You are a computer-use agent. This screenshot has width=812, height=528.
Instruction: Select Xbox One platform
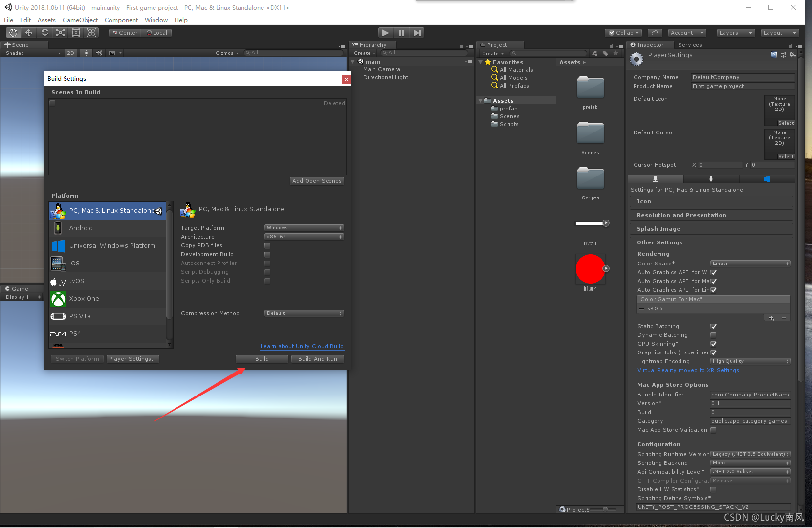click(x=108, y=298)
